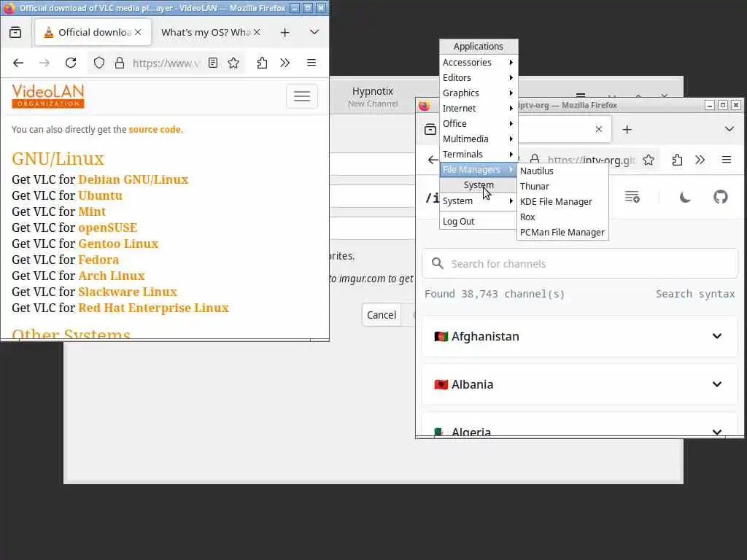The width and height of the screenshot is (747, 560).
Task: Close the Official download tab
Action: [138, 32]
